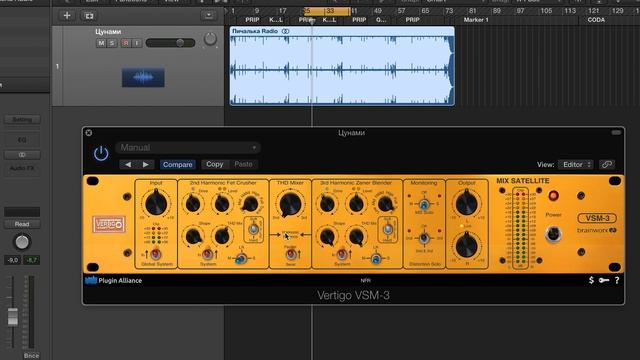Screen dimensions: 640x360
Task: Turn the Zener Blender Level knob
Action: click(x=356, y=204)
